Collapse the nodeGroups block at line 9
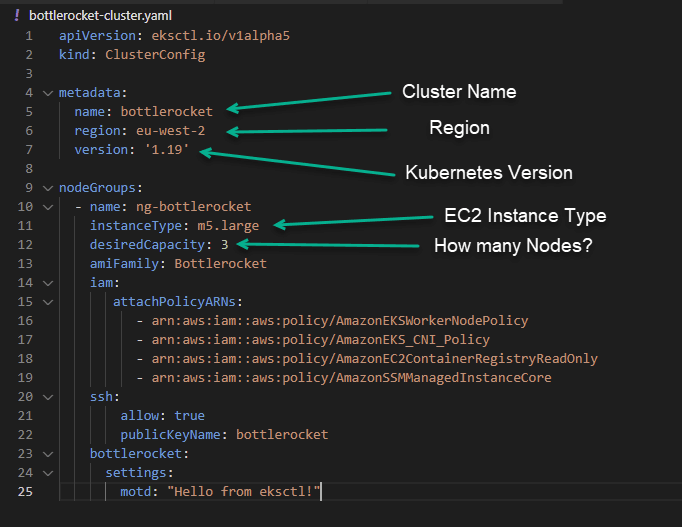 [48, 188]
